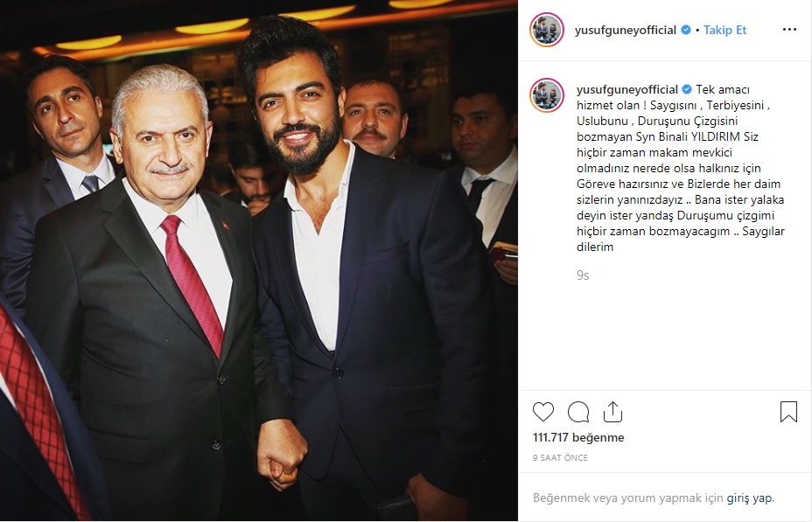
Task: Open the yusufguneyofficial username in the caption
Action: (x=627, y=89)
